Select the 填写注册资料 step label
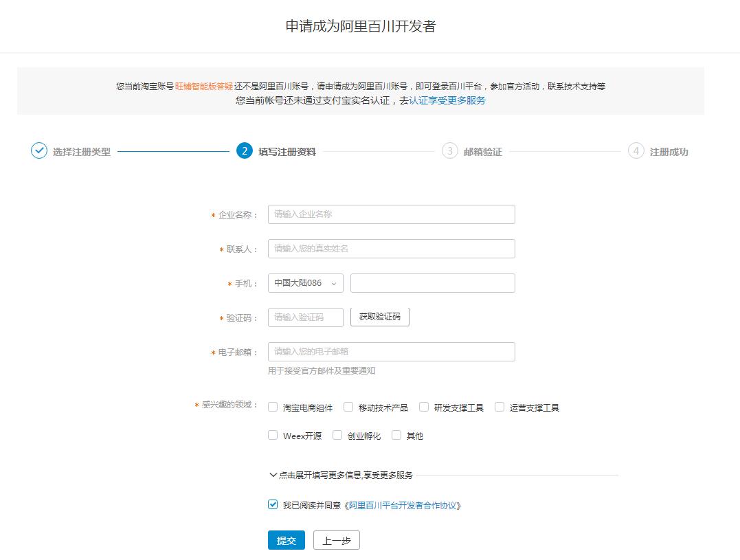The image size is (740, 560). pyautogui.click(x=287, y=152)
